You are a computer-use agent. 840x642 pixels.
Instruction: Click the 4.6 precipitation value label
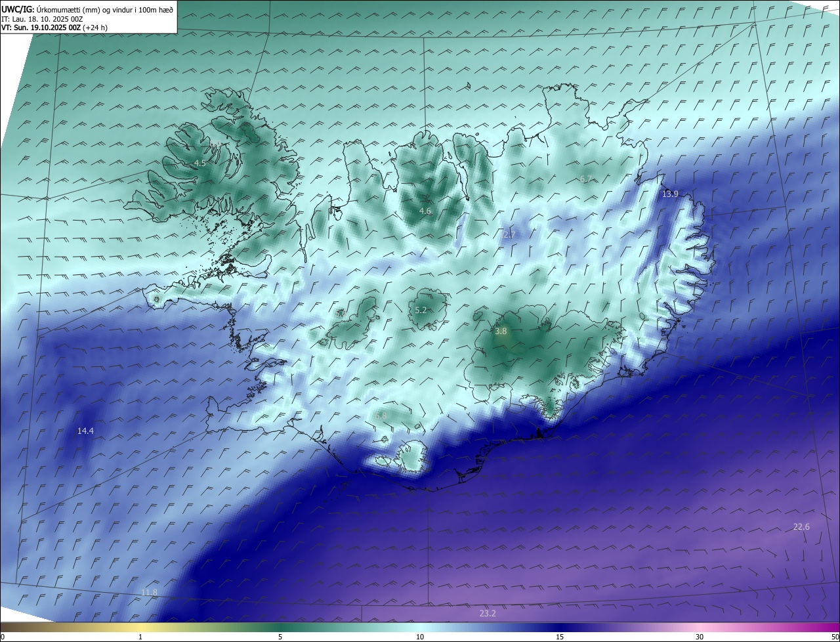click(425, 211)
